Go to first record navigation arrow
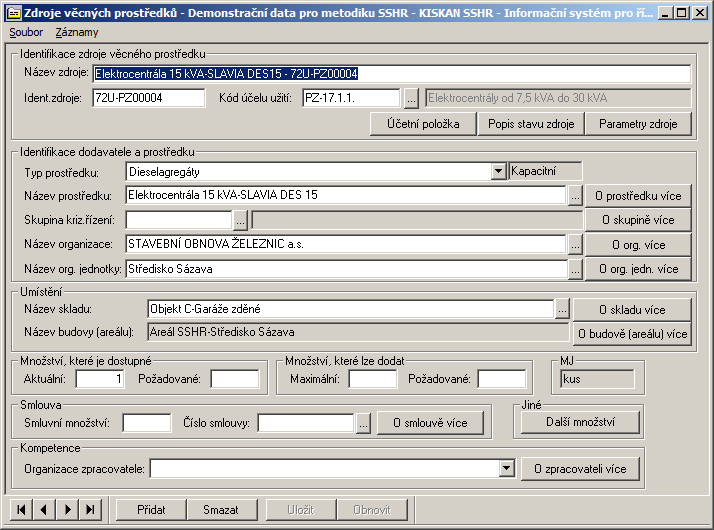Viewport: 714px width, 530px height. (21, 510)
